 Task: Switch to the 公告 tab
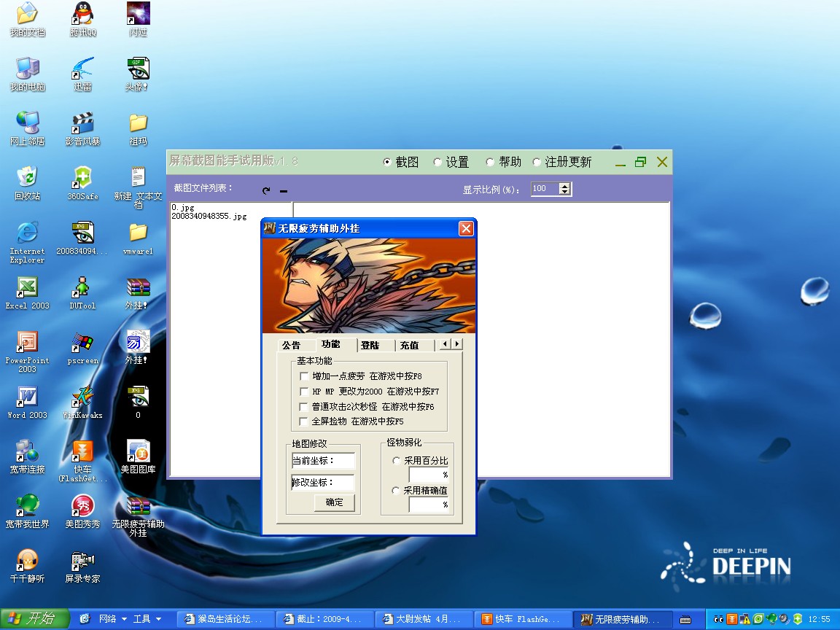(291, 346)
